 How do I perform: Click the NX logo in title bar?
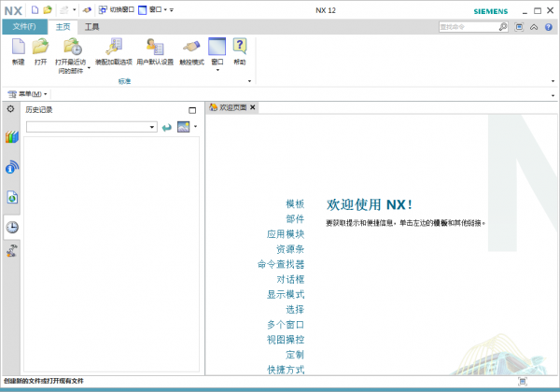13,10
